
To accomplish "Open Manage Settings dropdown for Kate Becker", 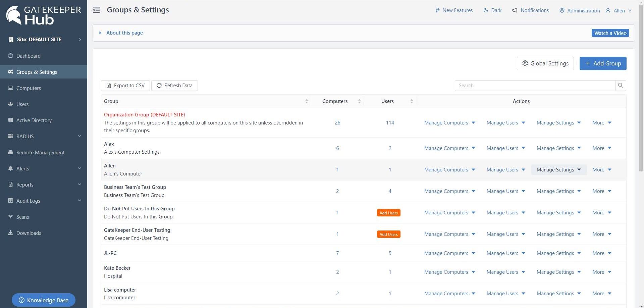I will (x=559, y=272).
